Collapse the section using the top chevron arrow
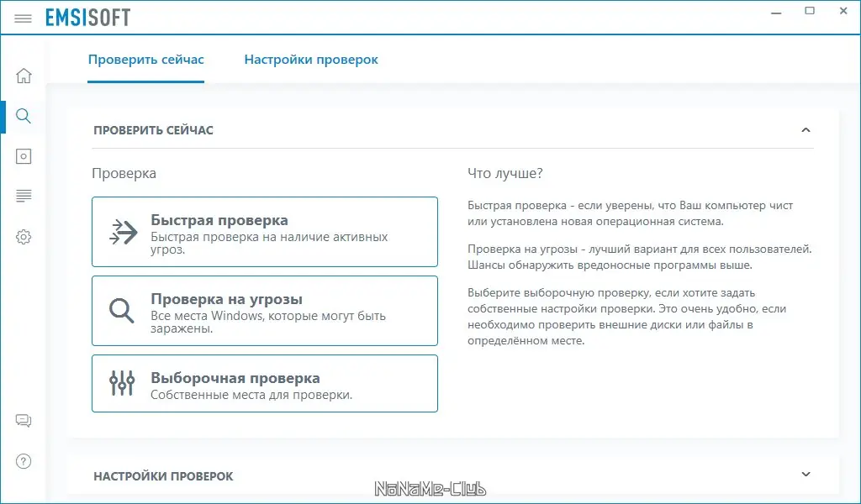 806,130
